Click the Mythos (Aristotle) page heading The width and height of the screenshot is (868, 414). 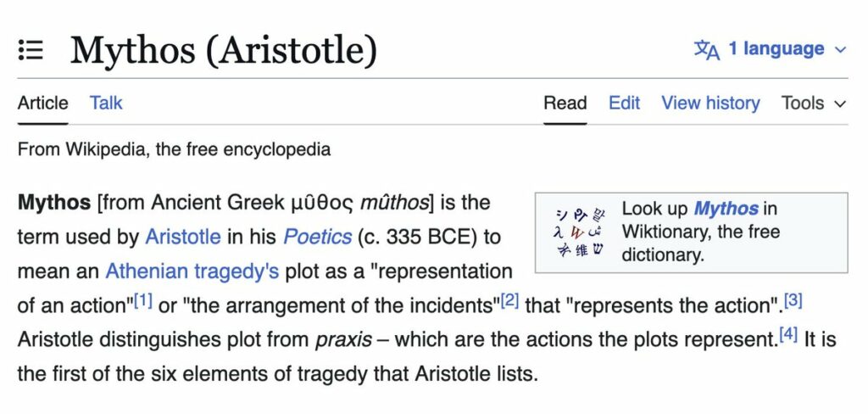point(223,50)
